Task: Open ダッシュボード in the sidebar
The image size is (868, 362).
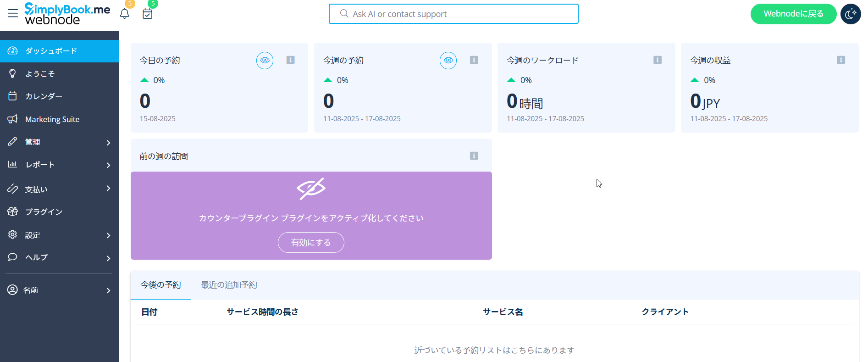Action: point(60,51)
